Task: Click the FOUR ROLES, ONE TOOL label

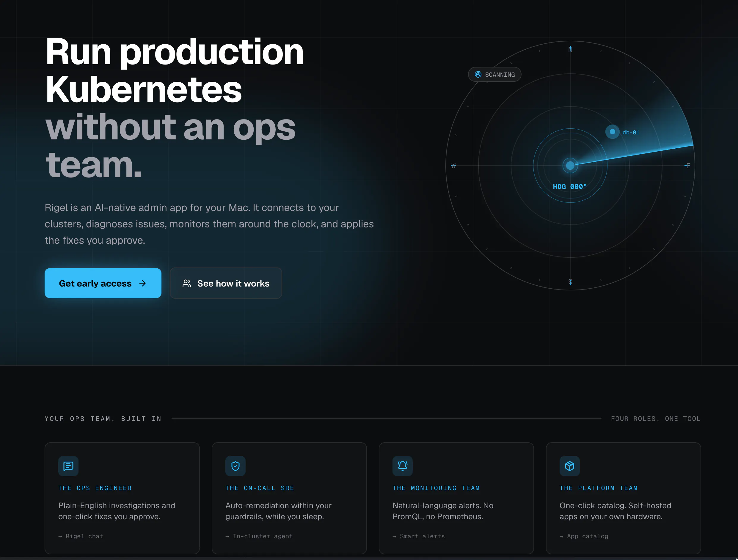Action: click(656, 419)
